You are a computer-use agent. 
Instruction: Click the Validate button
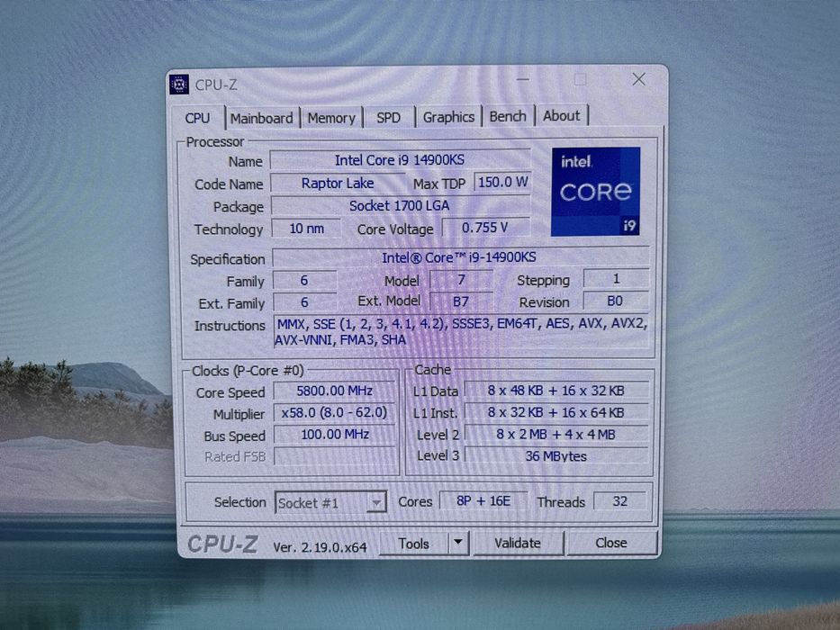(x=518, y=544)
